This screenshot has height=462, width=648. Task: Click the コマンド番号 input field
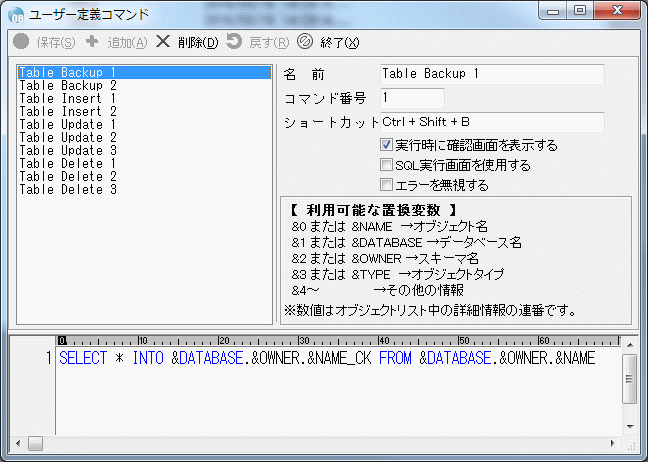[x=411, y=98]
